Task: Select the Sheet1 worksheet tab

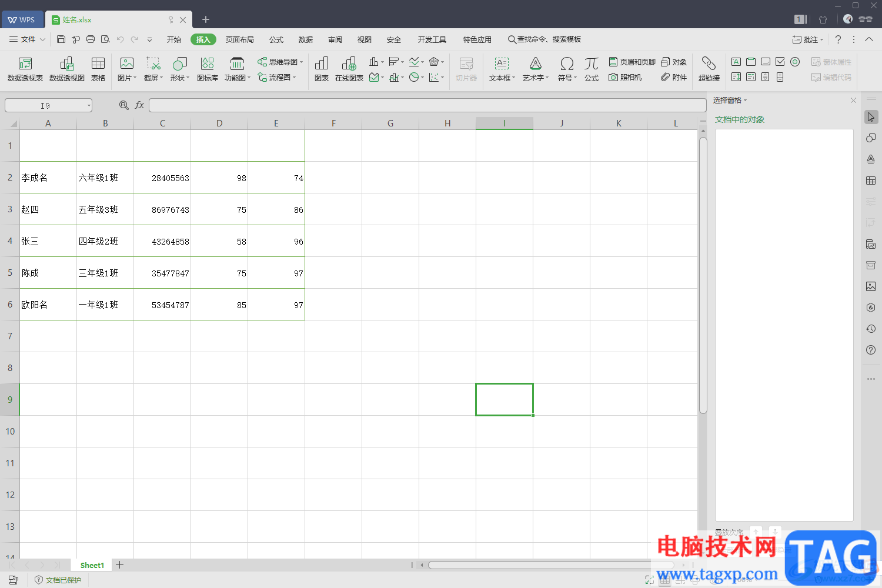Action: coord(92,565)
